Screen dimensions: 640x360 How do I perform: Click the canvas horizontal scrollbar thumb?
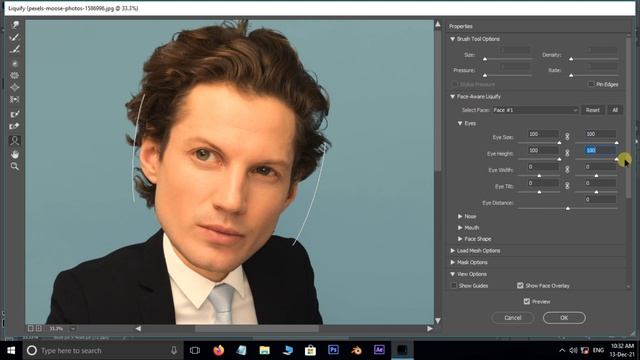pos(256,329)
